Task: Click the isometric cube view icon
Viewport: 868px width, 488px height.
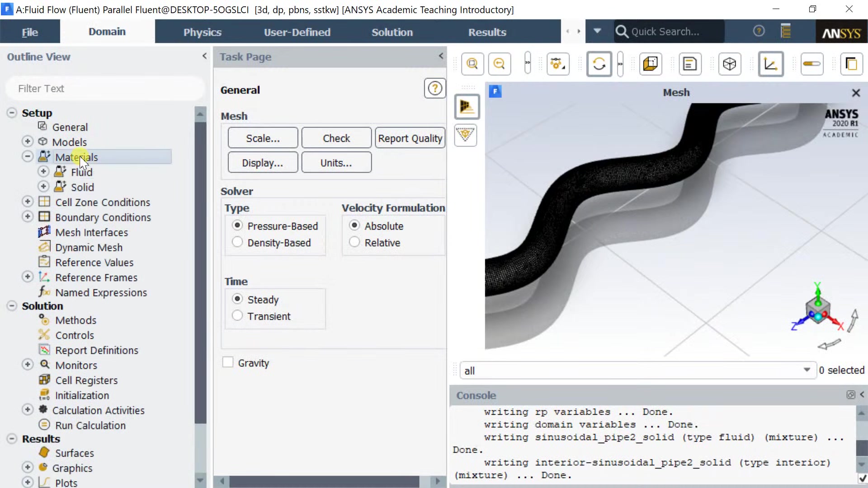Action: (729, 64)
